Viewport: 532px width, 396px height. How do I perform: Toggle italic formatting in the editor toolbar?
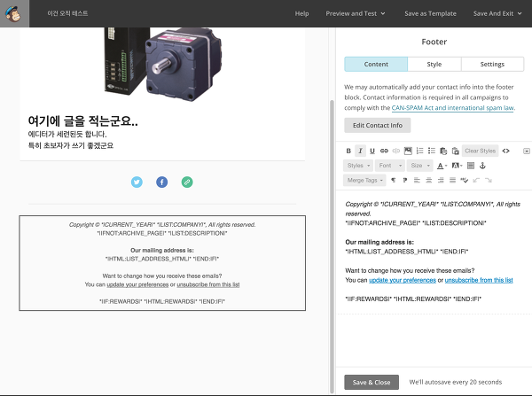pyautogui.click(x=360, y=151)
